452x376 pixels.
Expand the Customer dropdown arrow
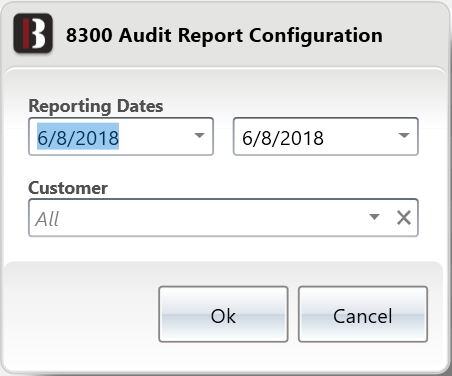click(374, 217)
